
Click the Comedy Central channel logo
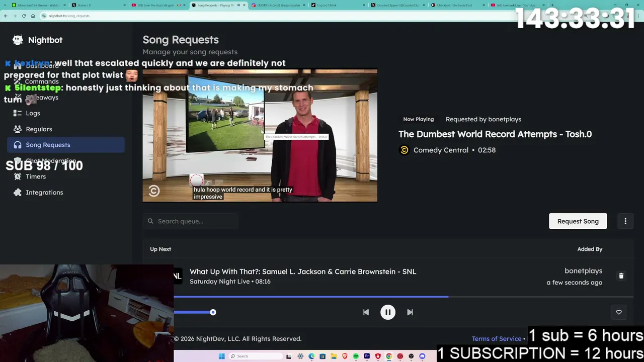[x=404, y=150]
